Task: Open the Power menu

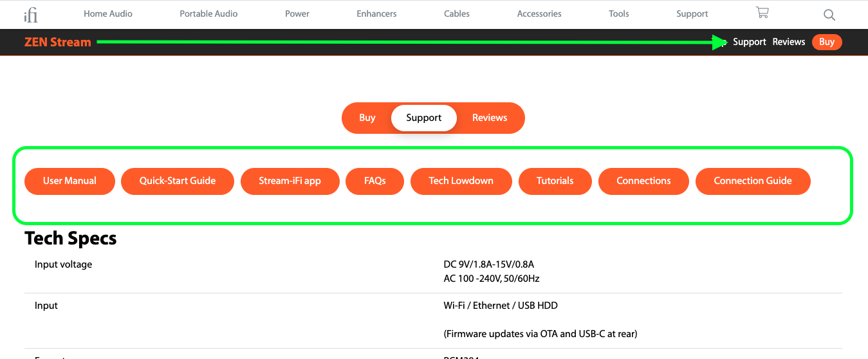Action: (297, 14)
